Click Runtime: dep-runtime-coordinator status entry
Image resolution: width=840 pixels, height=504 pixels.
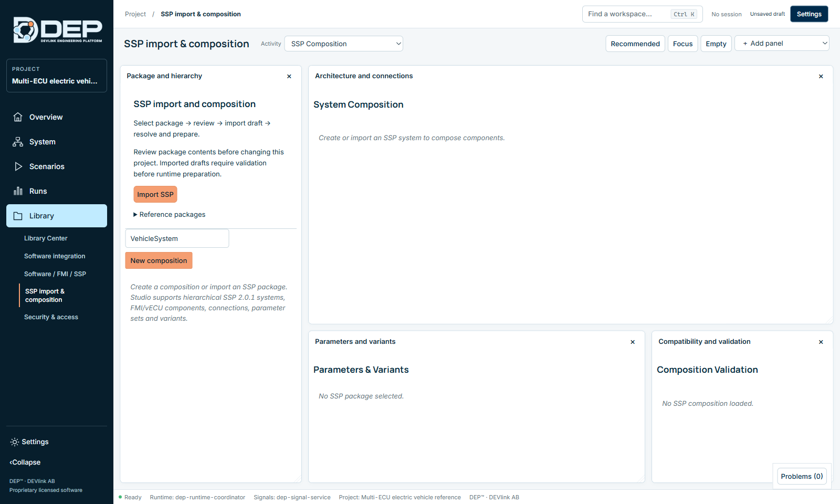point(197,497)
